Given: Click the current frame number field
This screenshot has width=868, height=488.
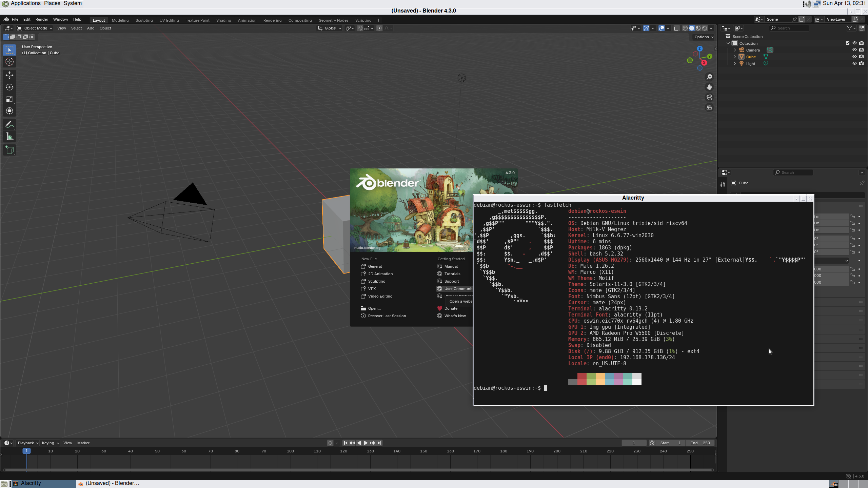Looking at the screenshot, I should pyautogui.click(x=634, y=443).
